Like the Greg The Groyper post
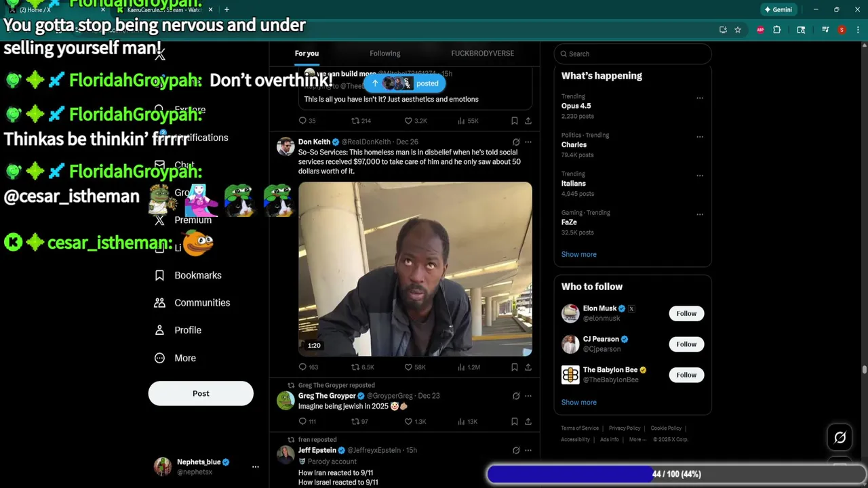 [414, 421]
